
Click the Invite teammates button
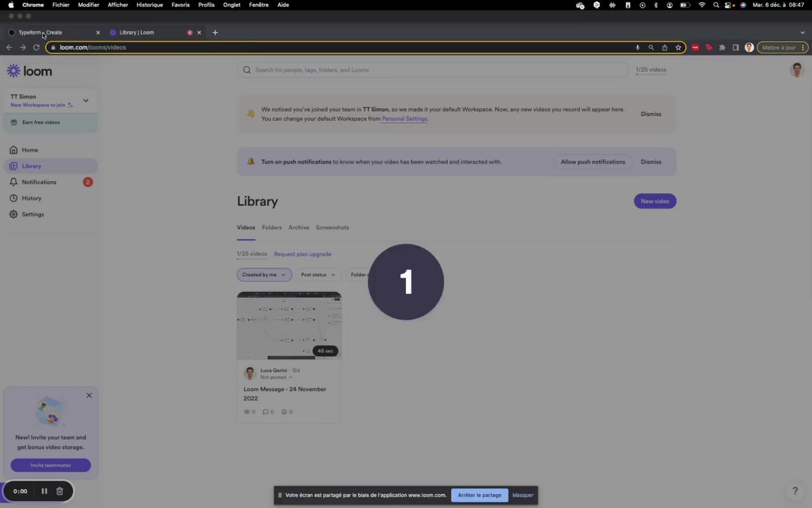pyautogui.click(x=51, y=465)
